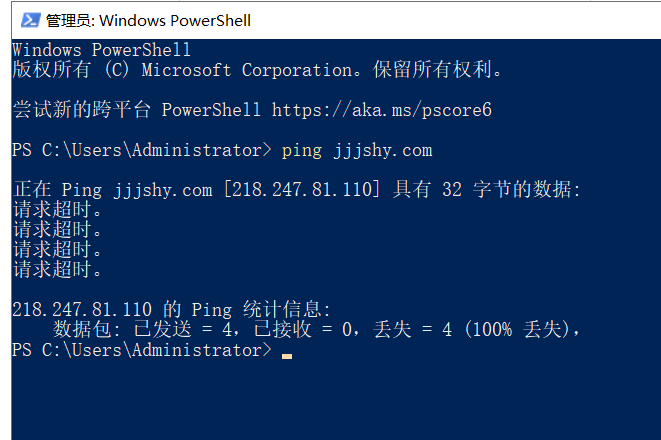
Task: Click the typed command "ping jjjshy.com"
Action: point(357,150)
